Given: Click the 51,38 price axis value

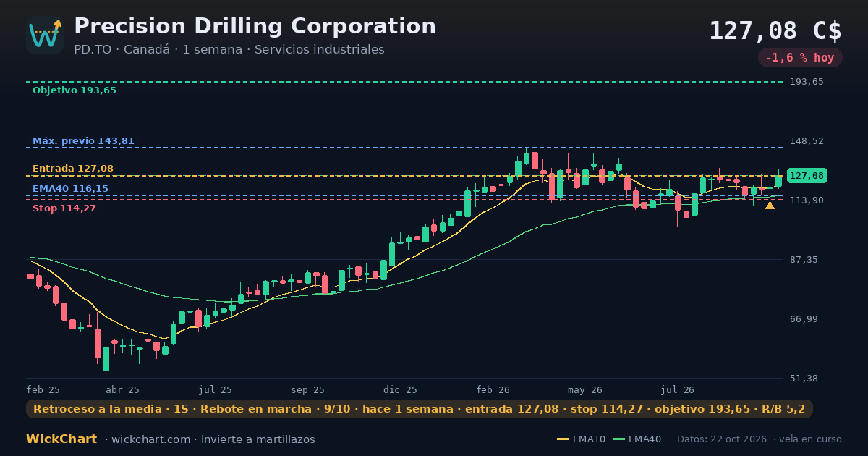Looking at the screenshot, I should pyautogui.click(x=804, y=379).
